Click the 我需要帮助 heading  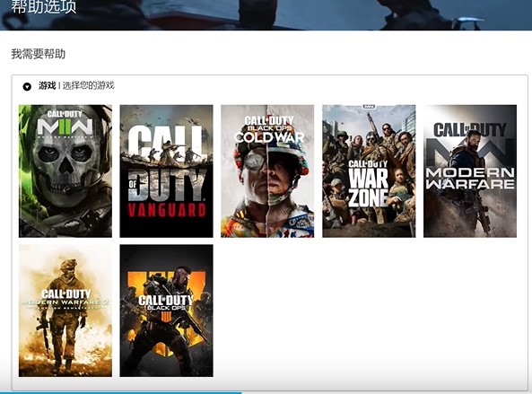click(x=39, y=54)
